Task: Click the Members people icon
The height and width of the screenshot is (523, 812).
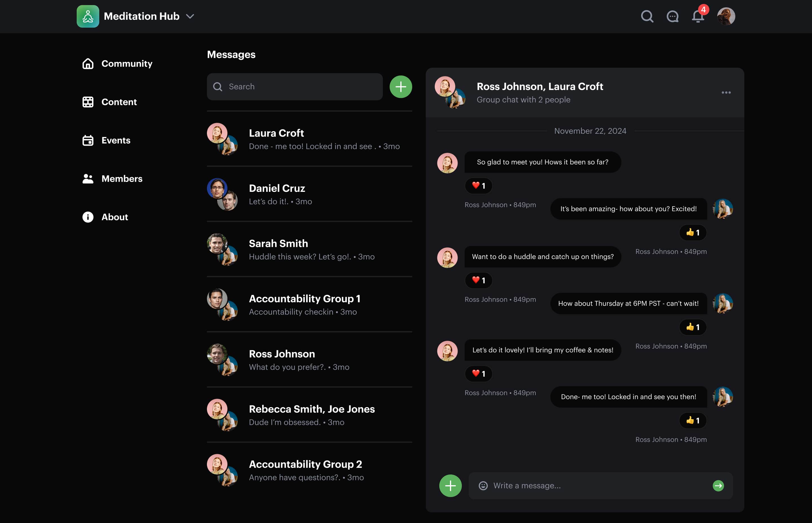Action: coord(88,178)
